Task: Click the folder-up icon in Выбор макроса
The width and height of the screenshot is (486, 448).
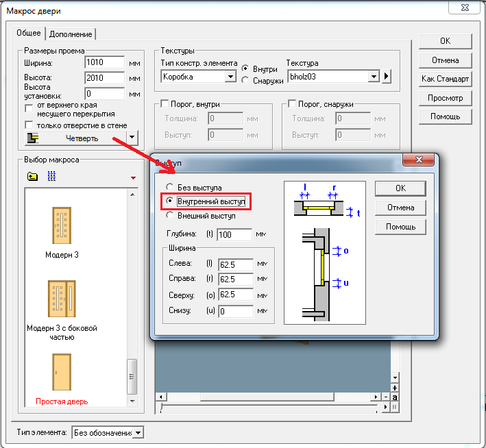Action: coord(32,177)
